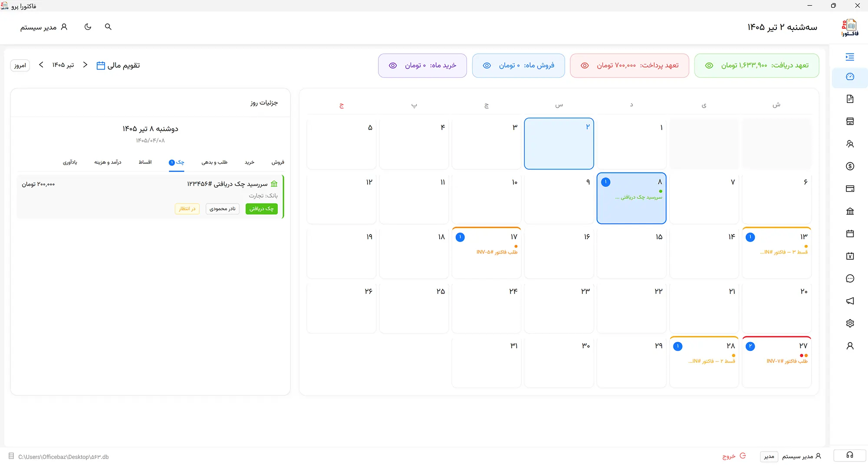Click the ۲۰۰,۰۰۰ تومان amount
The width and height of the screenshot is (868, 465).
click(x=38, y=184)
